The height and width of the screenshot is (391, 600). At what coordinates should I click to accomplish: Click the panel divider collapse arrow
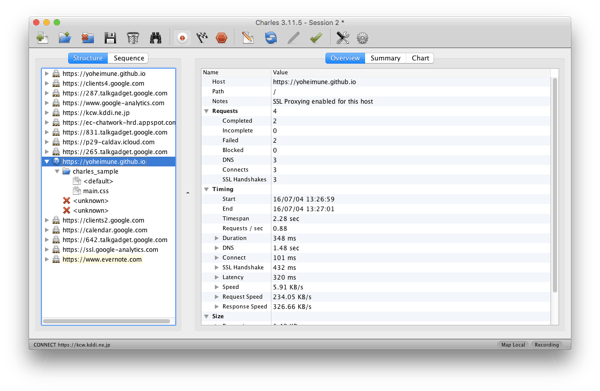[x=188, y=193]
